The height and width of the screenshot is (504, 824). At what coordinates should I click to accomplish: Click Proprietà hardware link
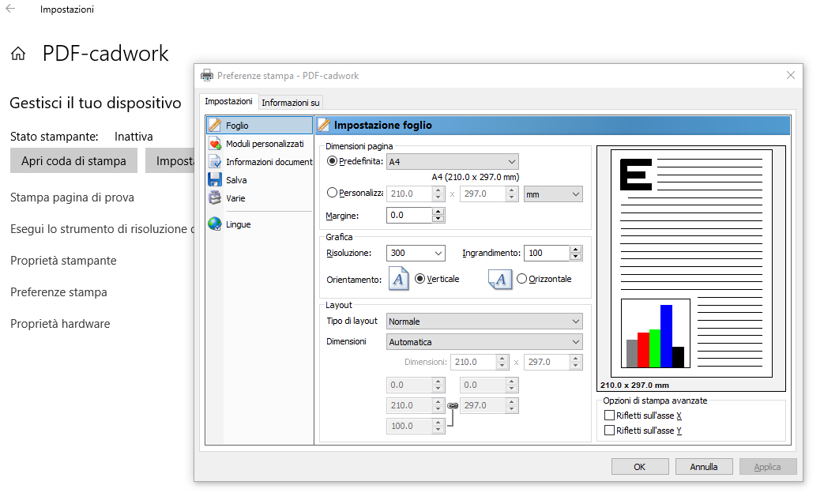[x=60, y=323]
